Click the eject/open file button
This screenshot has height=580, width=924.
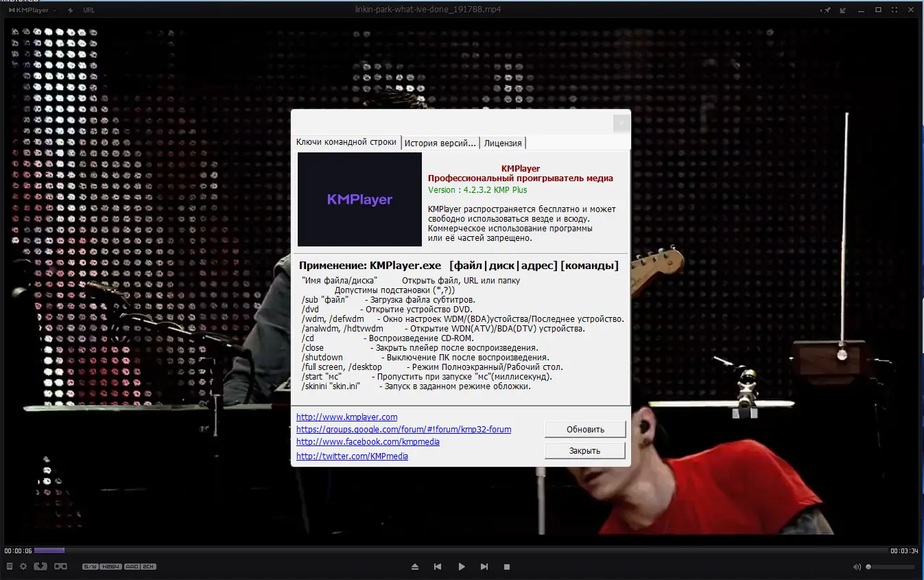[x=415, y=567]
